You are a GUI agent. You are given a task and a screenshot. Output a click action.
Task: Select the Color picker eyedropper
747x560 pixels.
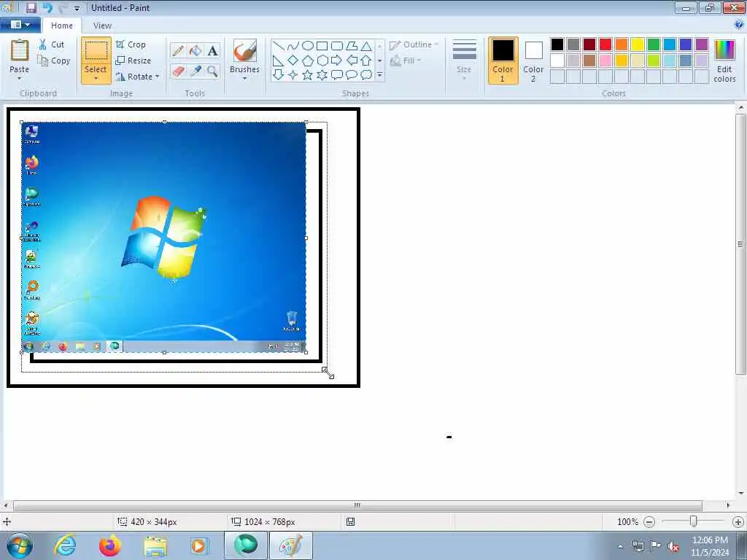196,71
